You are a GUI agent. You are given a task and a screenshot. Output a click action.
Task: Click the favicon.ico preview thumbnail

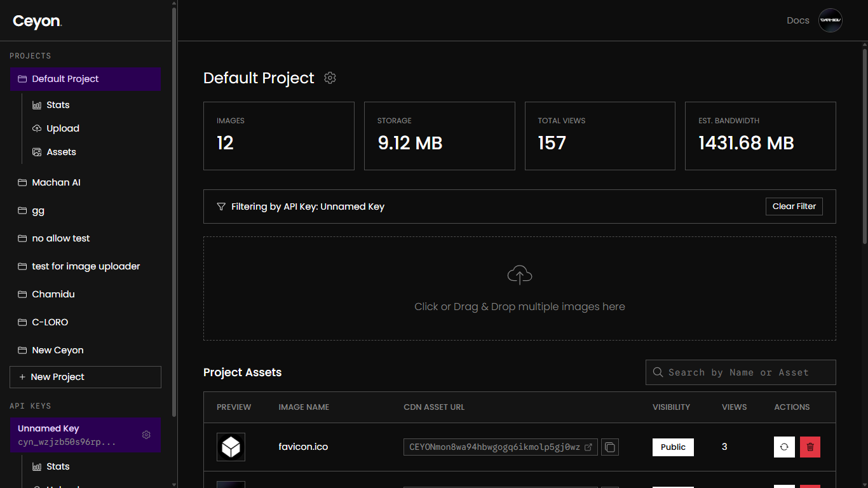[231, 447]
